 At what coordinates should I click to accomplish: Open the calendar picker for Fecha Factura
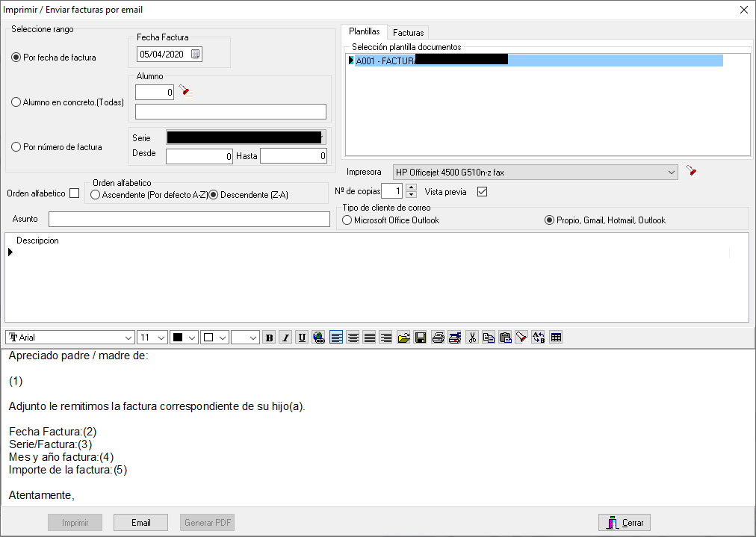195,54
